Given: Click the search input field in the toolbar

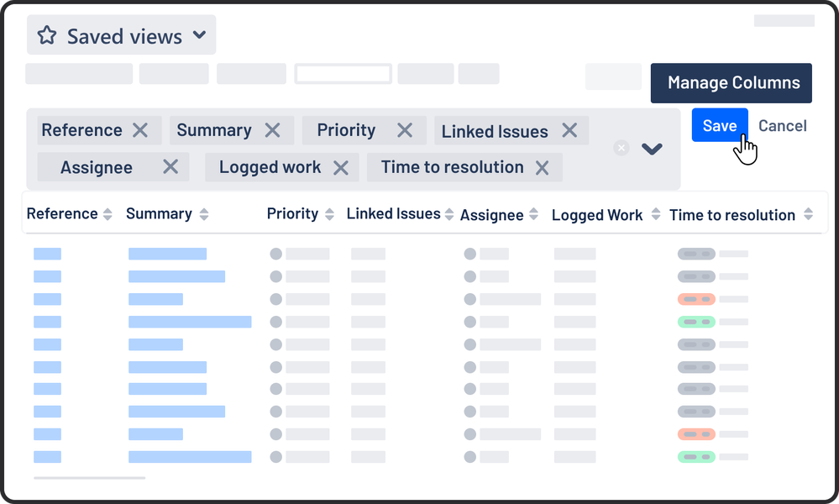Looking at the screenshot, I should click(343, 73).
